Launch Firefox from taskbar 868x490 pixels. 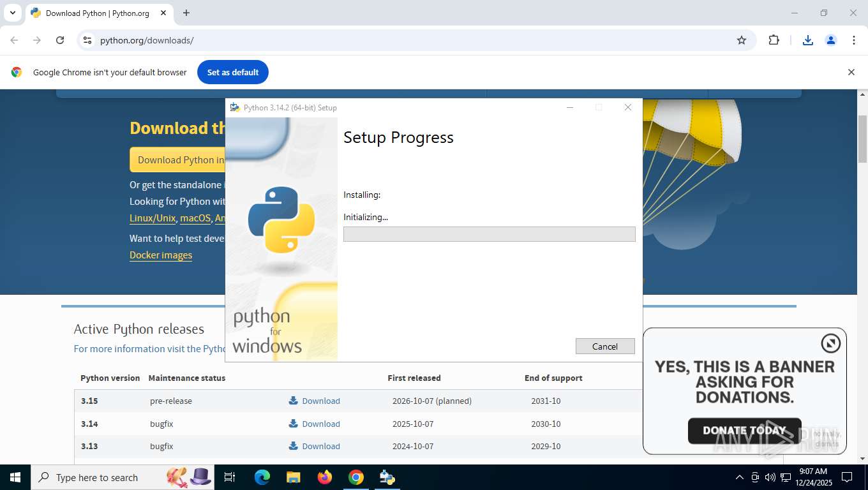(325, 477)
